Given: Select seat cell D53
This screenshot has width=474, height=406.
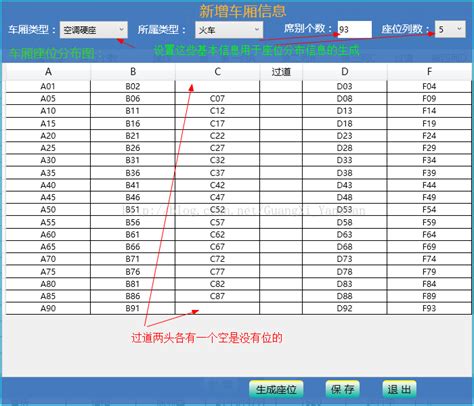Looking at the screenshot, I should (345, 210).
